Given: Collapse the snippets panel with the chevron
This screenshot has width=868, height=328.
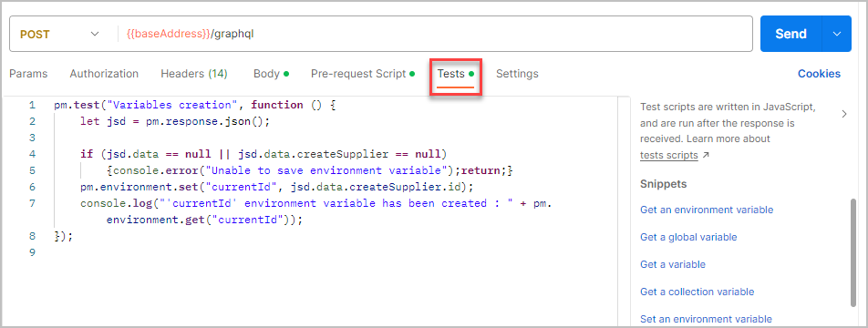Looking at the screenshot, I should click(844, 114).
